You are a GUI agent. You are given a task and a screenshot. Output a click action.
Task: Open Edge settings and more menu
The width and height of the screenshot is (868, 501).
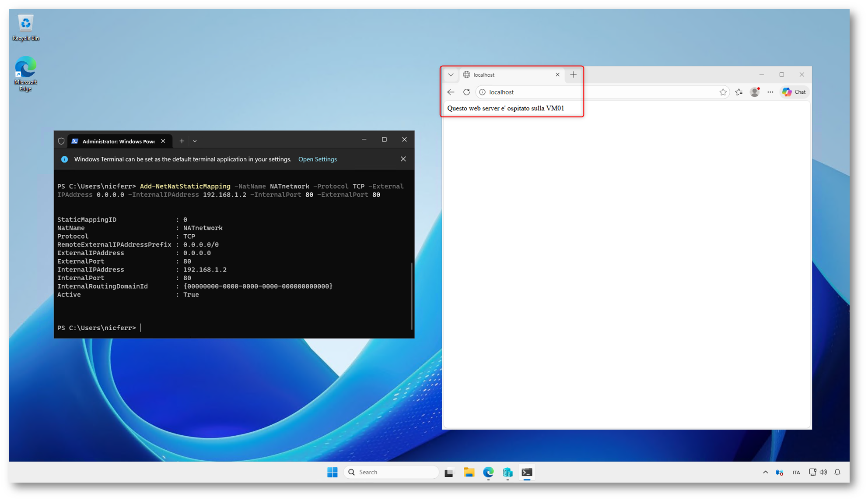(770, 92)
